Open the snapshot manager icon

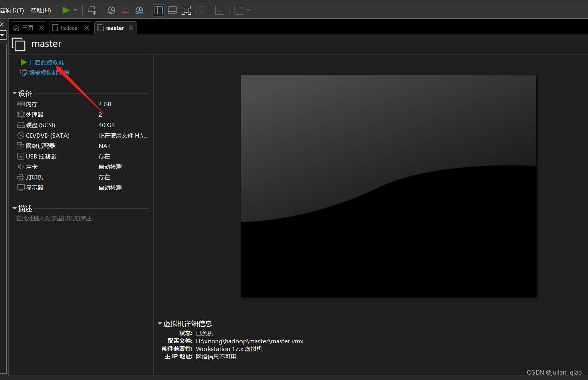click(139, 10)
